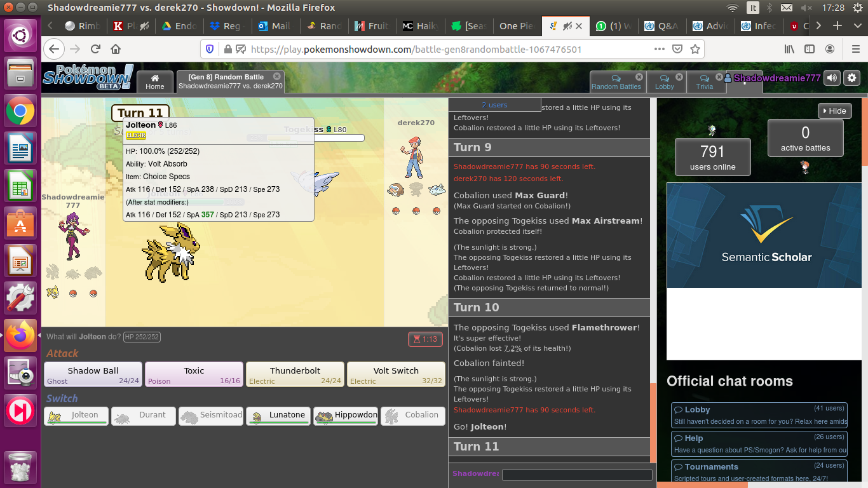Click the webcam app dock icon

(x=20, y=372)
